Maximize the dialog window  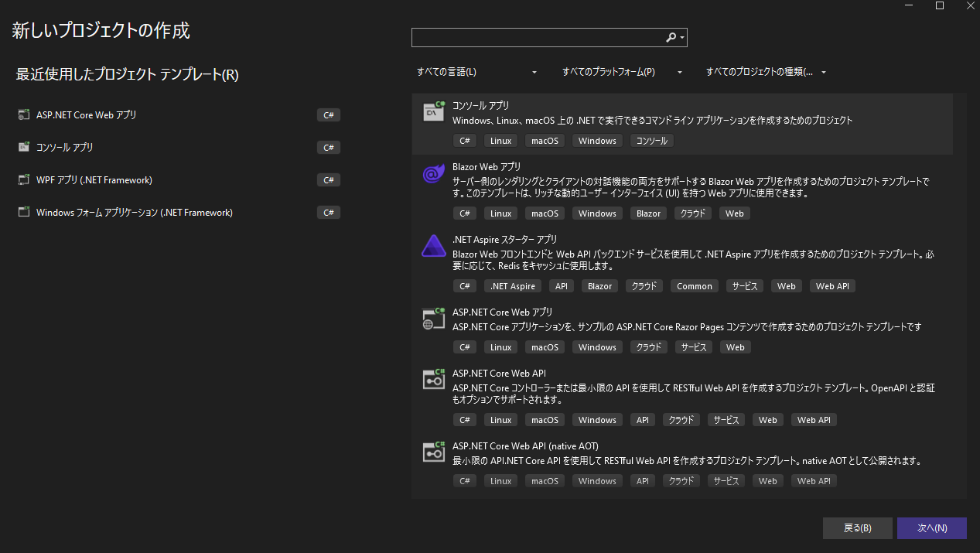pos(940,5)
